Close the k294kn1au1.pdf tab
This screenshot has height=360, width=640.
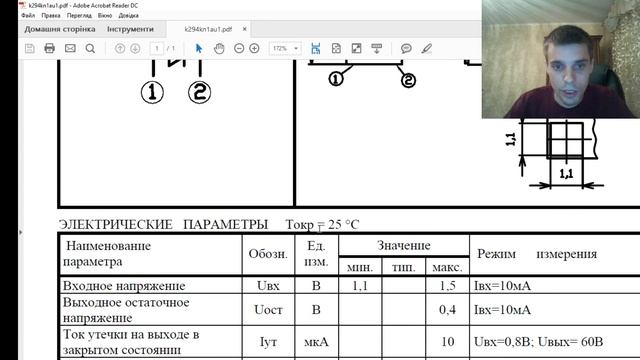pos(244,29)
